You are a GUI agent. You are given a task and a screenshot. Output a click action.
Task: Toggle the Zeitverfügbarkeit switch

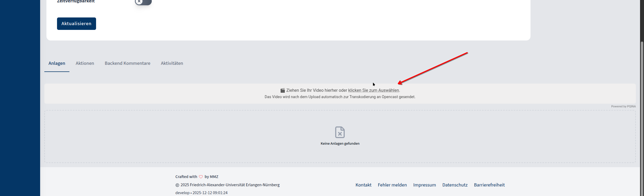click(x=143, y=2)
